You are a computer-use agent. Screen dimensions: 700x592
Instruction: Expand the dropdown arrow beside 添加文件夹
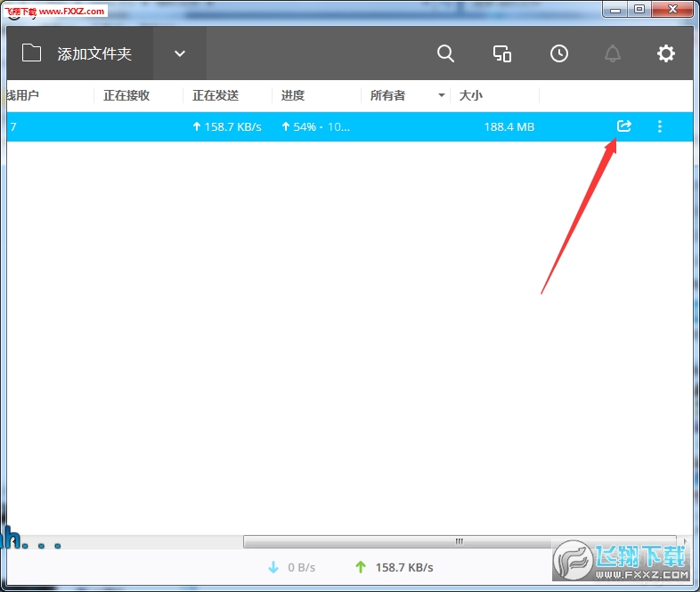click(180, 53)
